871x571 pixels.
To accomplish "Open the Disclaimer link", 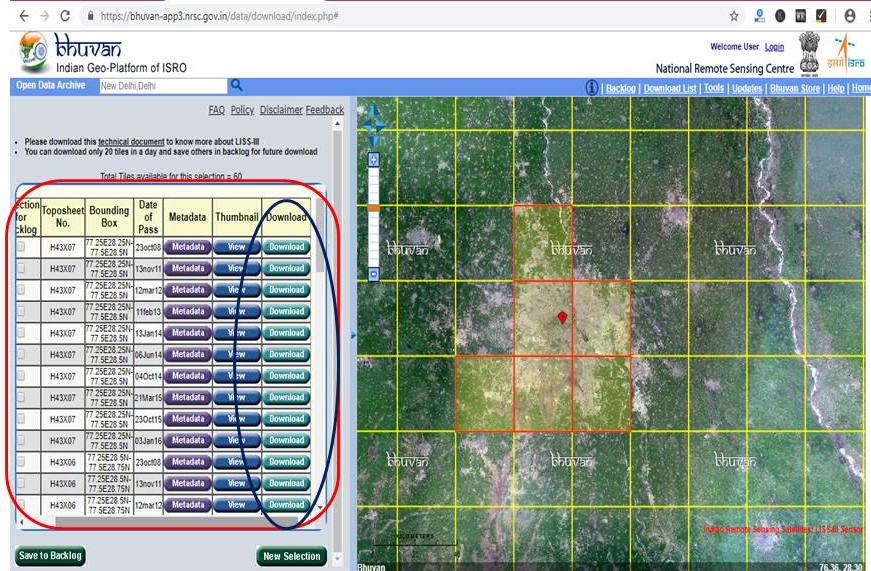I will [x=281, y=110].
